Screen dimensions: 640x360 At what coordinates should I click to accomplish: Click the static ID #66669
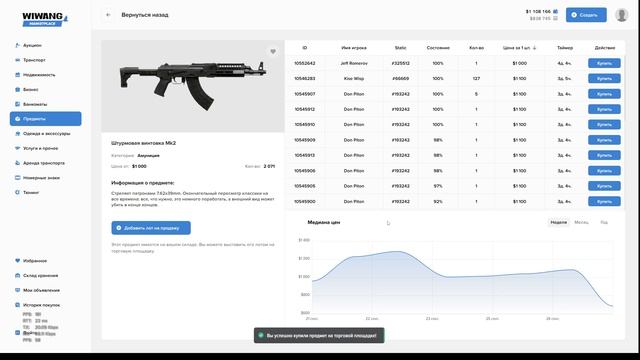(400, 78)
